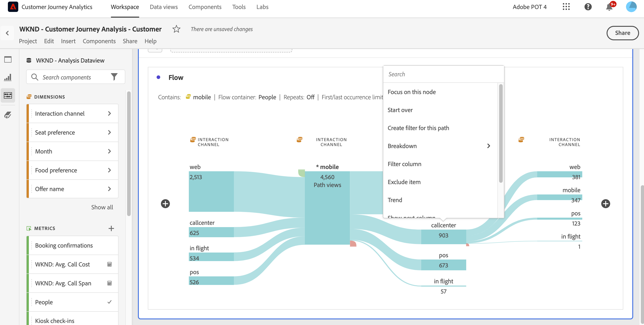Expand the Interaction channel dimension
The height and width of the screenshot is (325, 644).
109,113
